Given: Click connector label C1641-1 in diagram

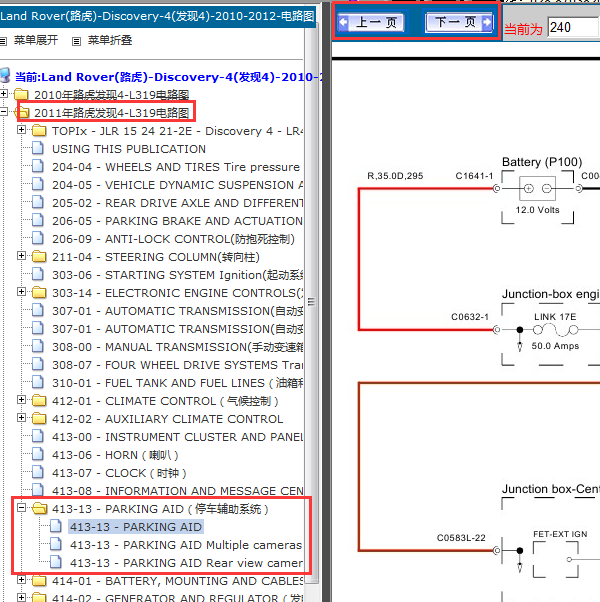Looking at the screenshot, I should (x=474, y=176).
